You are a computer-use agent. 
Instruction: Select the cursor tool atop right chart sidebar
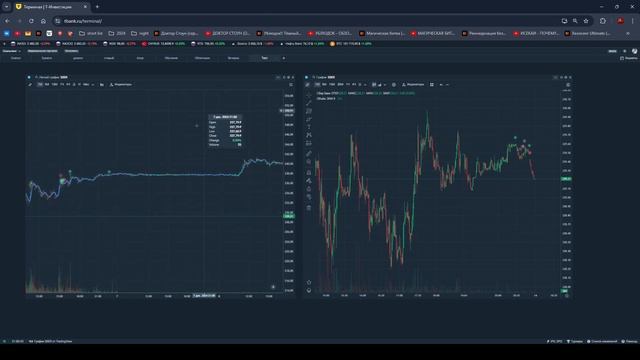309,94
